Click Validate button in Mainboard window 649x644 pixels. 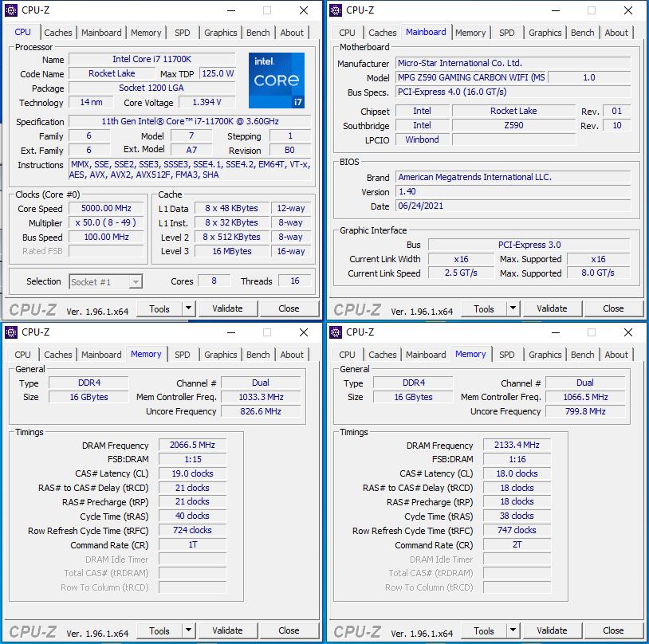[553, 308]
